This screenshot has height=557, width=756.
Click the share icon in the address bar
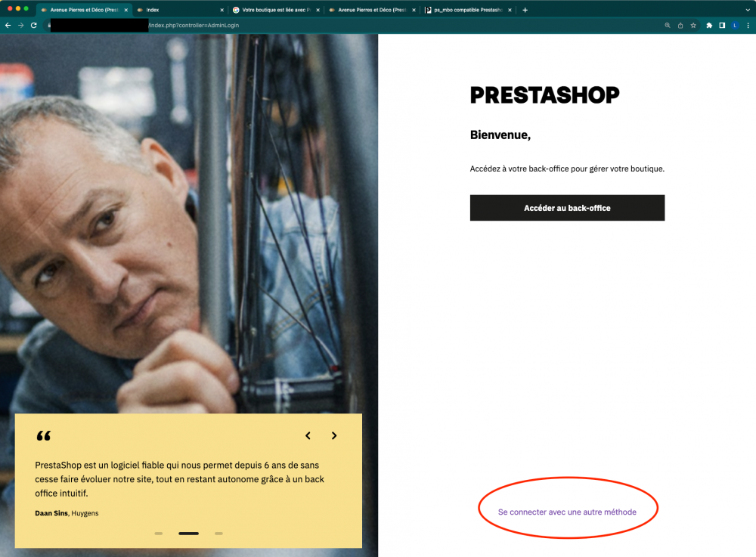coord(680,26)
